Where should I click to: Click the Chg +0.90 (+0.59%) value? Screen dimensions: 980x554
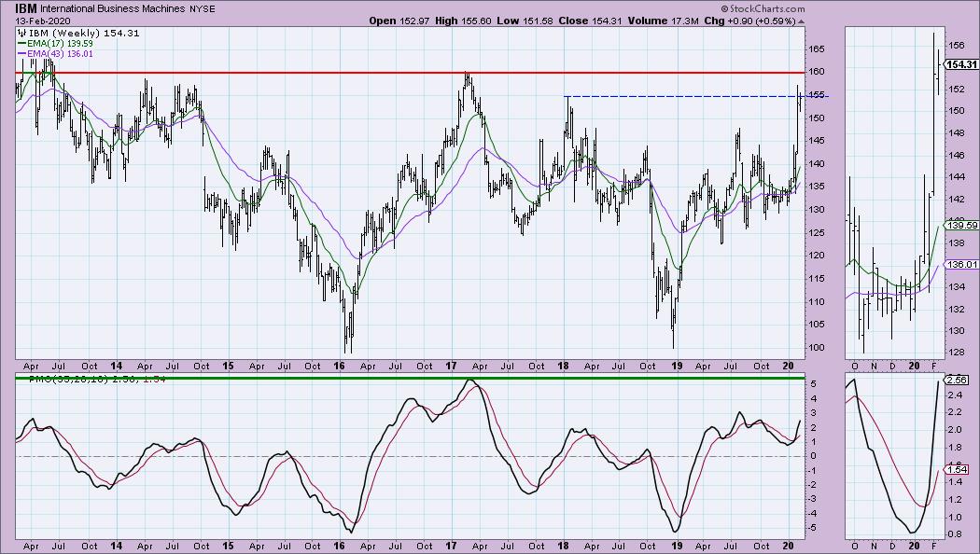point(750,21)
